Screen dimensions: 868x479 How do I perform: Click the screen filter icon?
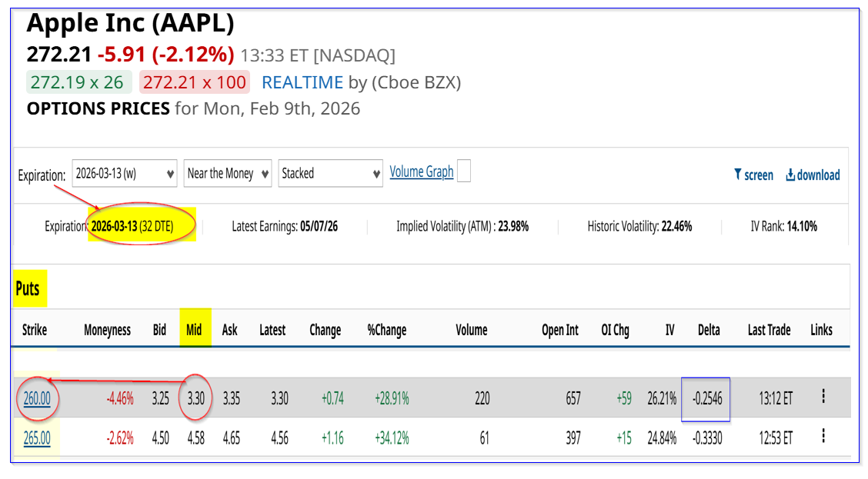pyautogui.click(x=738, y=175)
